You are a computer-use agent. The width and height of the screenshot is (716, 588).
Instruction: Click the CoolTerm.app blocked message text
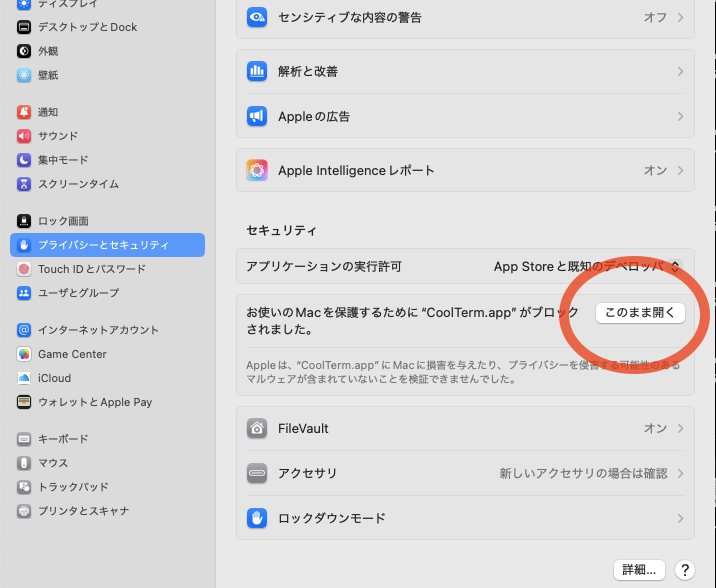[x=412, y=320]
